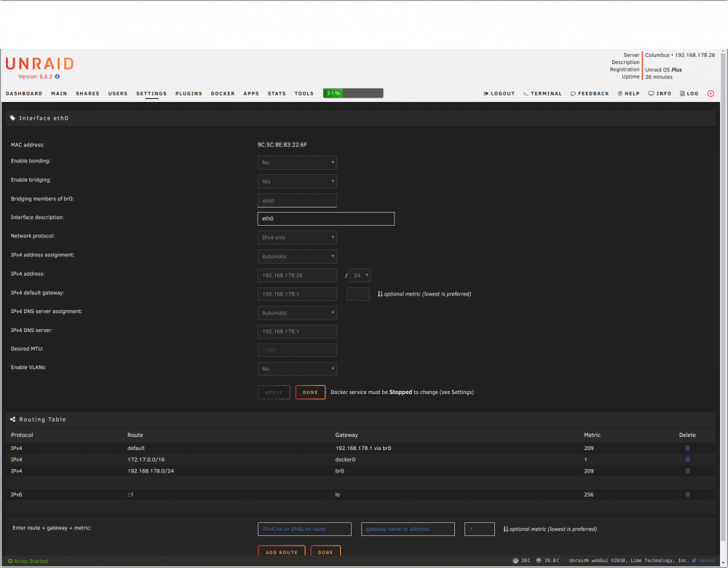Screen dimensions: 728x568
Task: Open the system Log
Action: coord(689,93)
